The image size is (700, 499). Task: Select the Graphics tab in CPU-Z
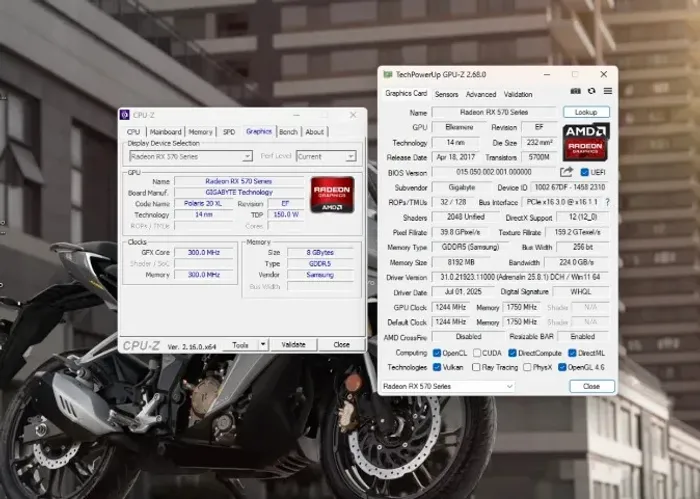click(x=259, y=132)
